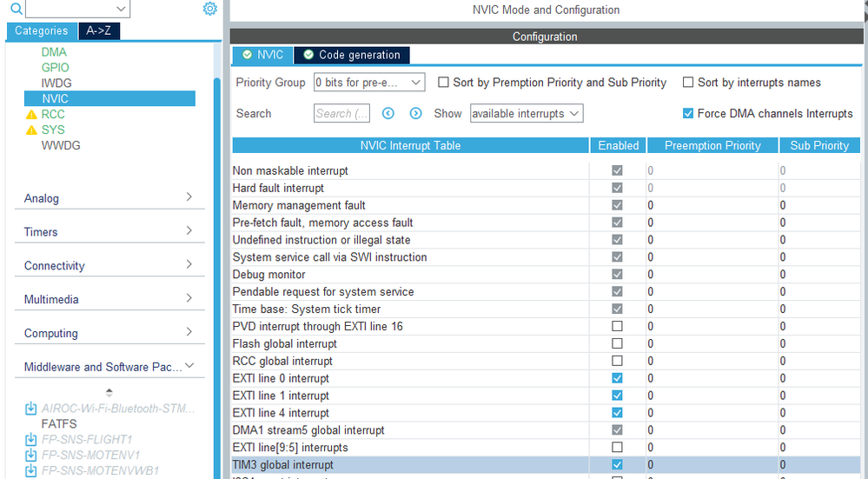Click the Sub Priority column header
The width and height of the screenshot is (868, 479).
(x=820, y=146)
